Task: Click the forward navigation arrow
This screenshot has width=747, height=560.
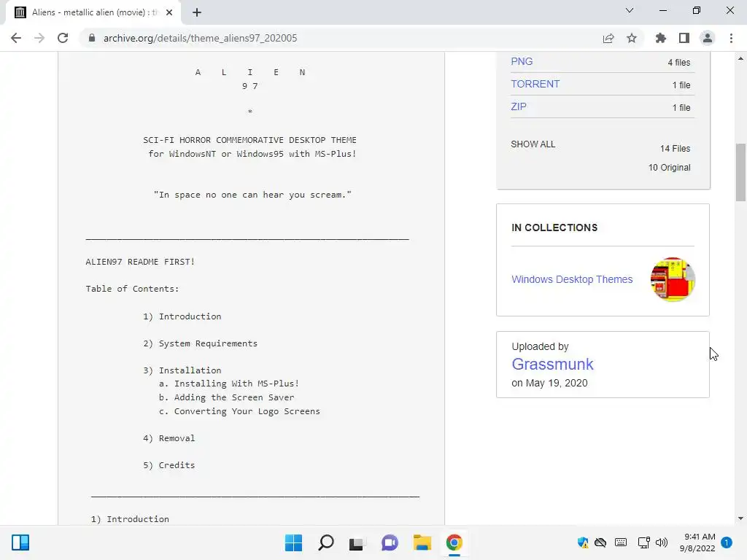Action: coord(39,38)
